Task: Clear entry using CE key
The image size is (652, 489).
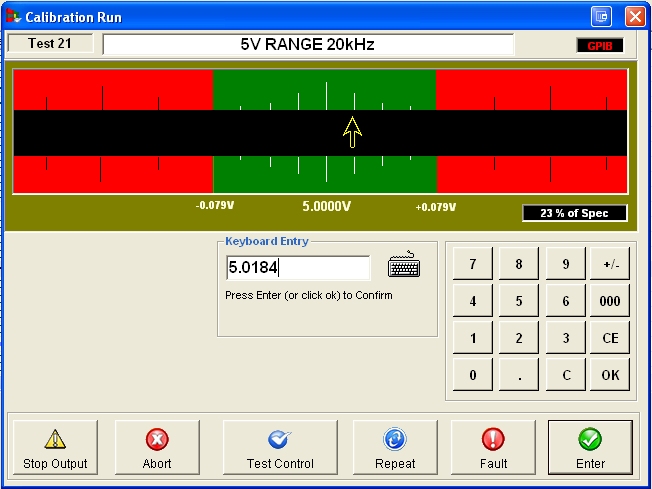Action: (x=610, y=338)
